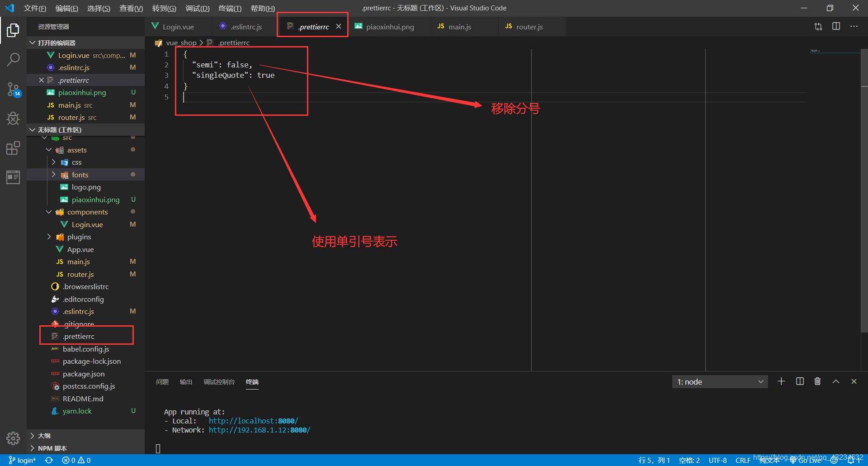The image size is (868, 466).
Task: Split the editor to the right
Action: point(836,26)
